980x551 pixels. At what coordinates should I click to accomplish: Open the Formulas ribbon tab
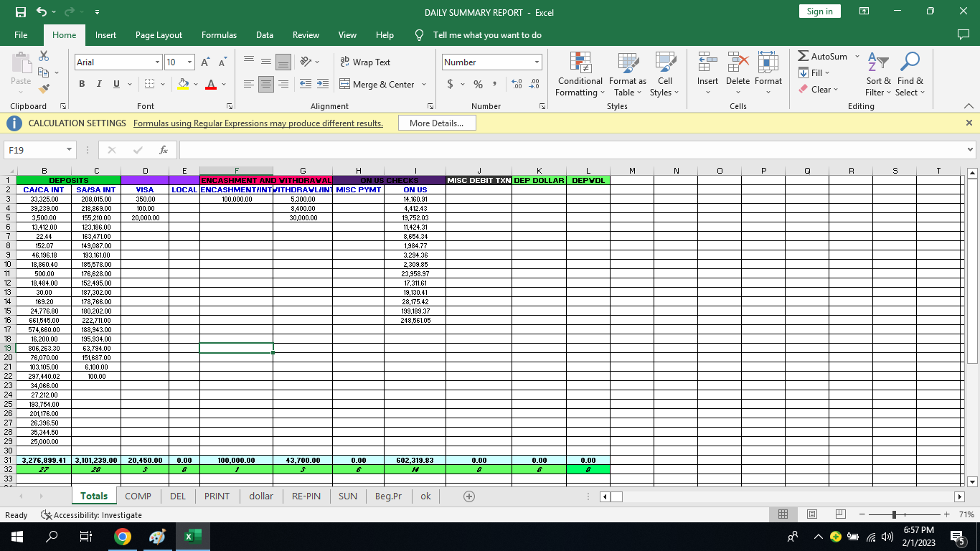click(219, 34)
